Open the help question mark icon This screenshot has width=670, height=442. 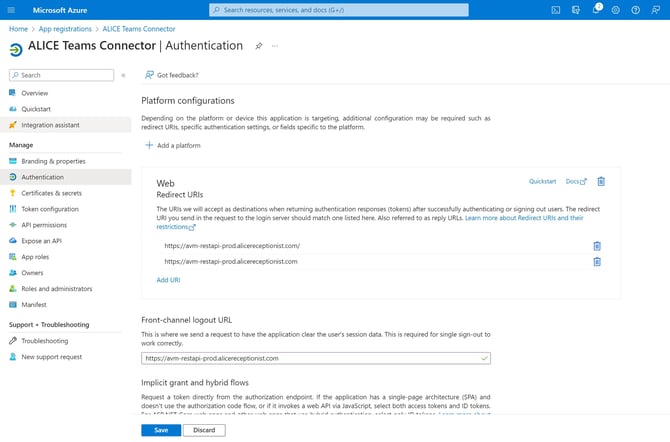click(x=635, y=10)
